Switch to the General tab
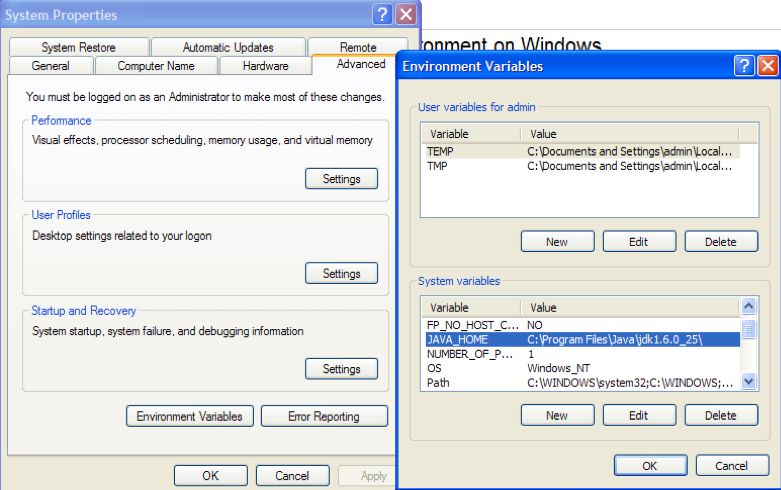781x490 pixels. [50, 66]
